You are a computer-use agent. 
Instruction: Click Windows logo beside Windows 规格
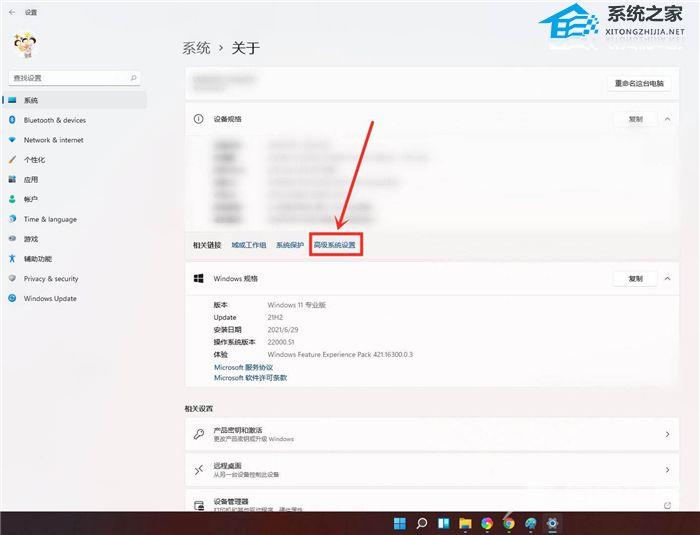(x=199, y=278)
